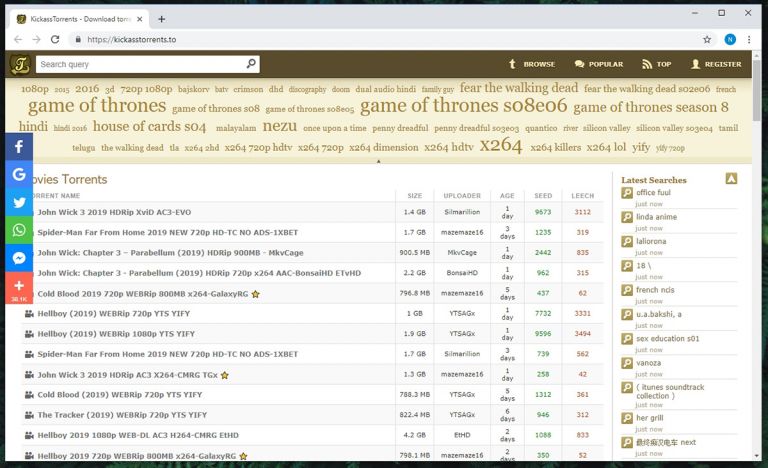Image resolution: width=768 pixels, height=468 pixels.
Task: Click the Google share icon
Action: (x=19, y=174)
